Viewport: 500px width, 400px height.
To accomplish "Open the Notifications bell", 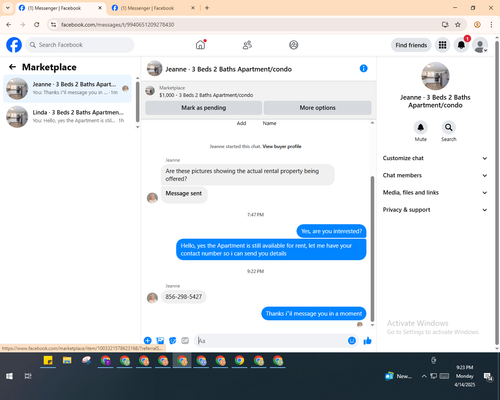I will point(461,45).
